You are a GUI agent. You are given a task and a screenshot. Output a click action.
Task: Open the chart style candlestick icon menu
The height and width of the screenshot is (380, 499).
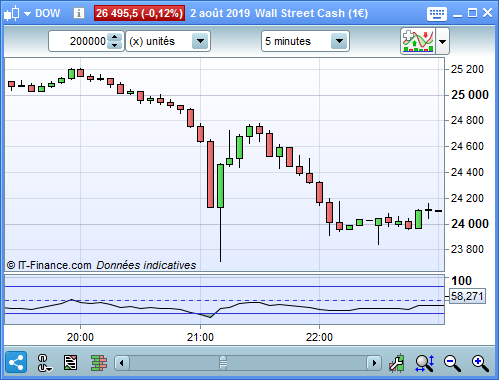click(11, 14)
